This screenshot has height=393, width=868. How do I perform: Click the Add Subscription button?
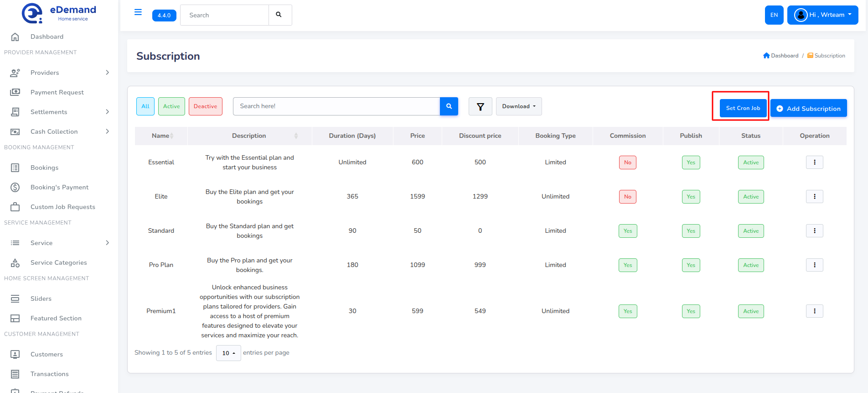[x=808, y=109]
